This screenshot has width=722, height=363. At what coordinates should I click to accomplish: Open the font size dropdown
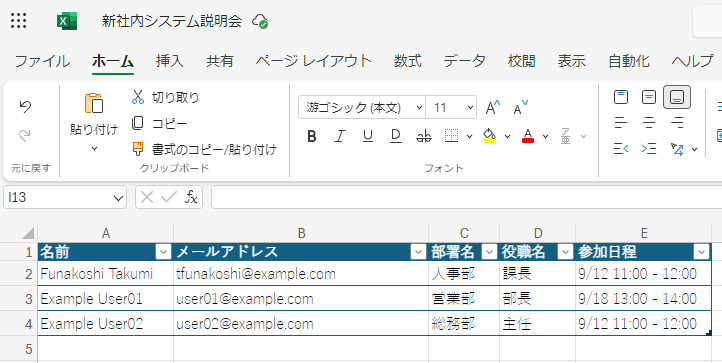click(x=470, y=108)
